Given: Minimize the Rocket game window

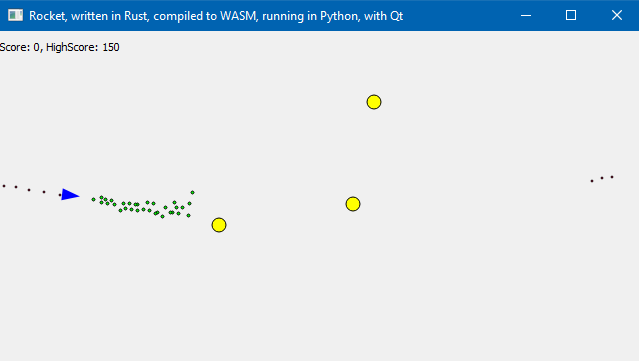Looking at the screenshot, I should [526, 15].
